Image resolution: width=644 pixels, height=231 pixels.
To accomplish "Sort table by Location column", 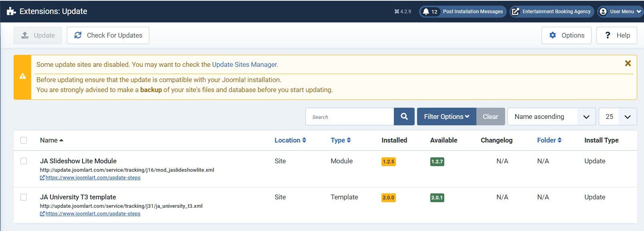I will (x=290, y=140).
